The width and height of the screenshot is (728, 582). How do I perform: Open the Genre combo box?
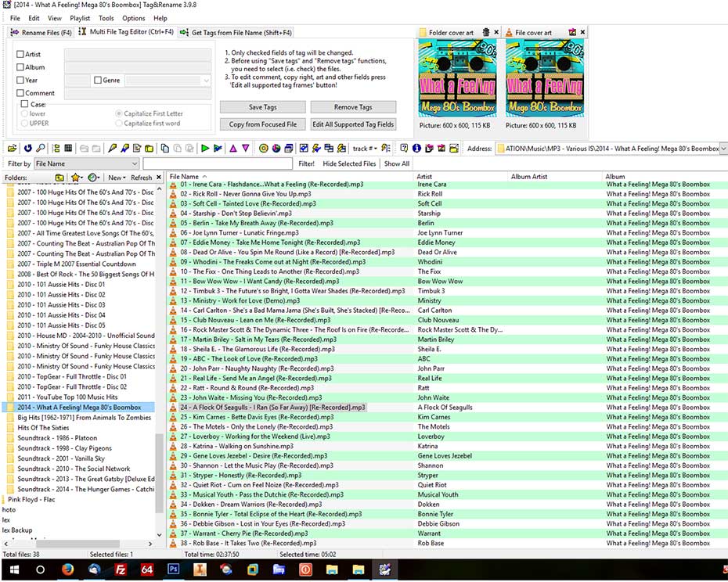click(168, 81)
